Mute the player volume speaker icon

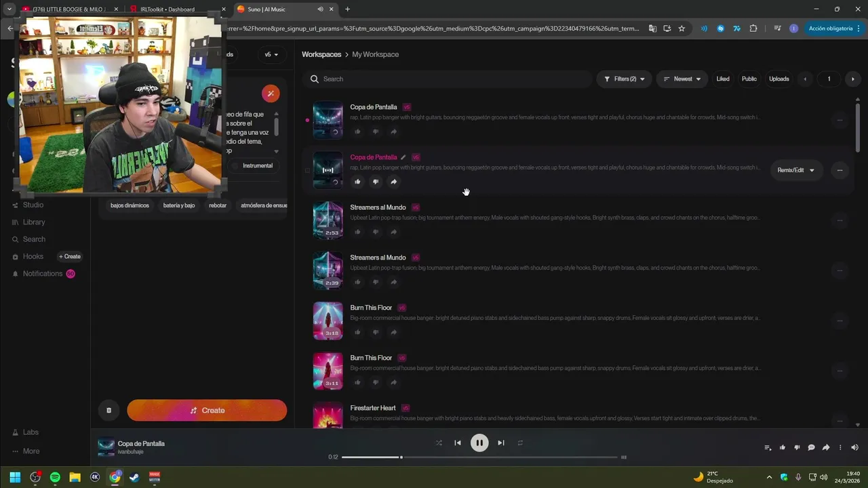click(x=854, y=447)
